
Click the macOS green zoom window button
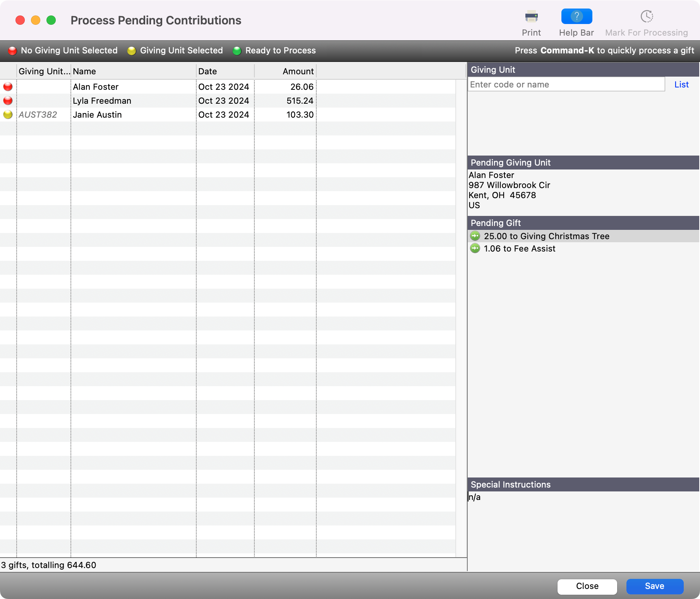[x=51, y=20]
